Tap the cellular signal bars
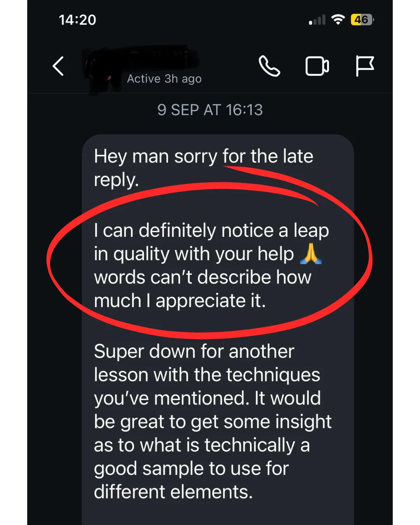Image resolution: width=420 pixels, height=525 pixels. click(x=317, y=20)
